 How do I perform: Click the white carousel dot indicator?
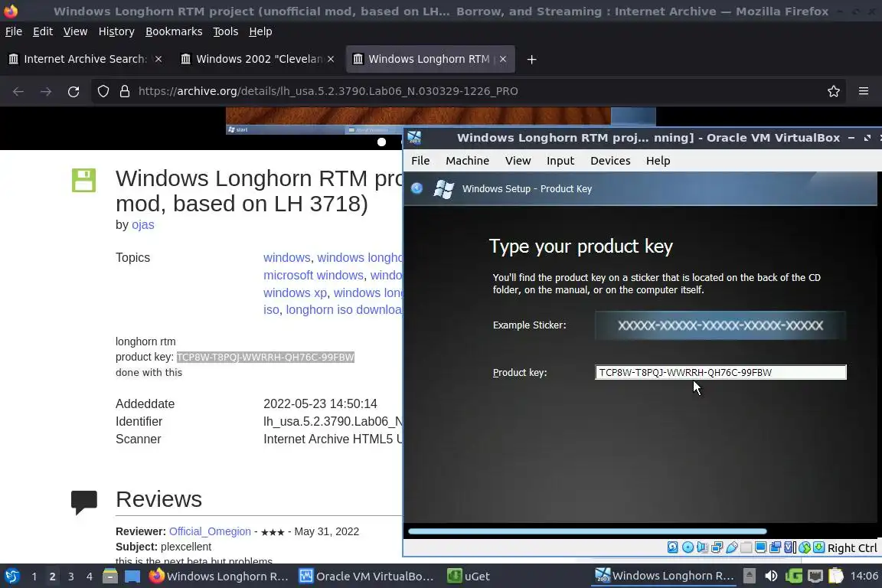point(381,142)
